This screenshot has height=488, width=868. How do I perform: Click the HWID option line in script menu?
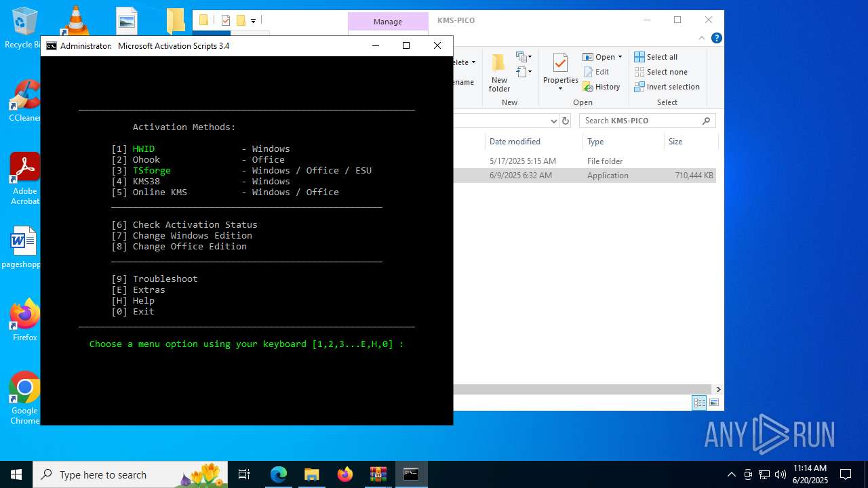tap(201, 148)
